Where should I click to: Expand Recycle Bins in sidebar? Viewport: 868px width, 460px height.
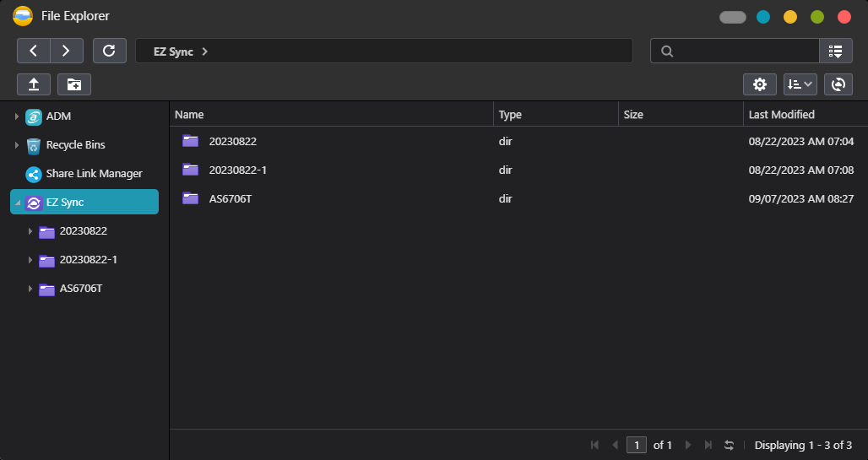(x=16, y=145)
